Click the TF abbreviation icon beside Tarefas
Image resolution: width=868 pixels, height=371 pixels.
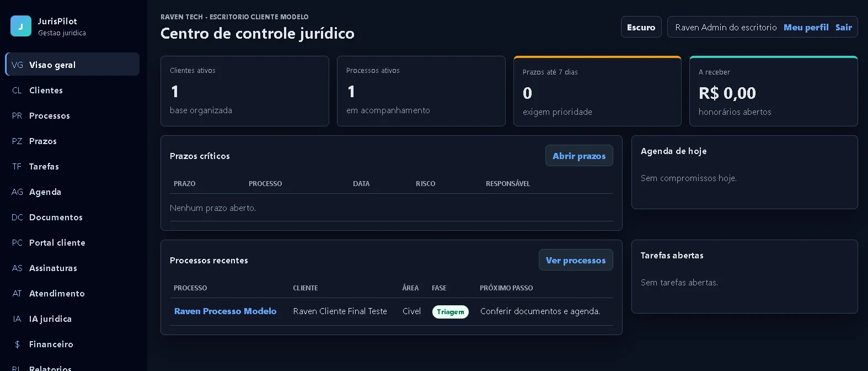(x=17, y=166)
